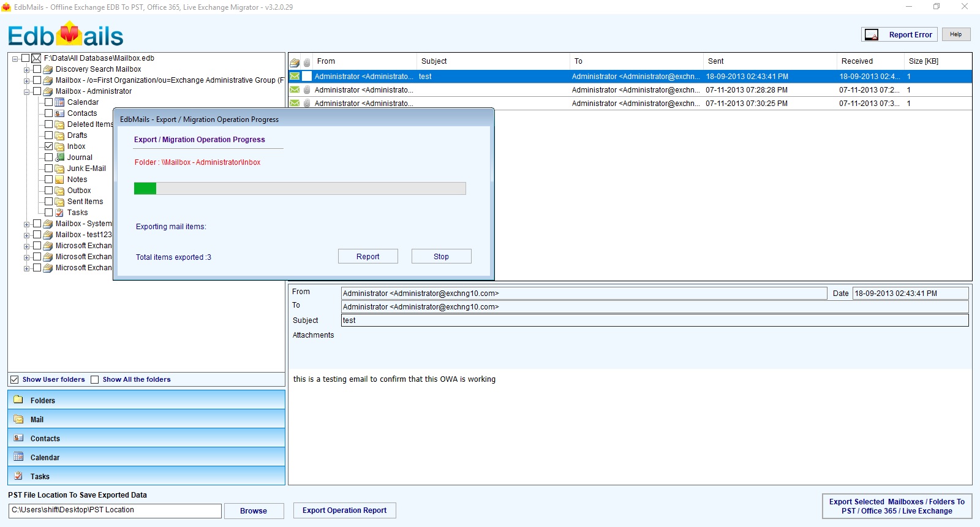This screenshot has height=527, width=980.
Task: Collapse the root Mailbox.edb database node
Action: coord(15,59)
